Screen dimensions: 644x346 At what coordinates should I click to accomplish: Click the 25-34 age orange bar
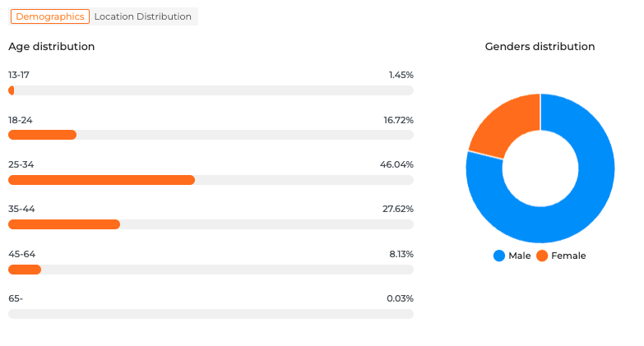coord(101,180)
